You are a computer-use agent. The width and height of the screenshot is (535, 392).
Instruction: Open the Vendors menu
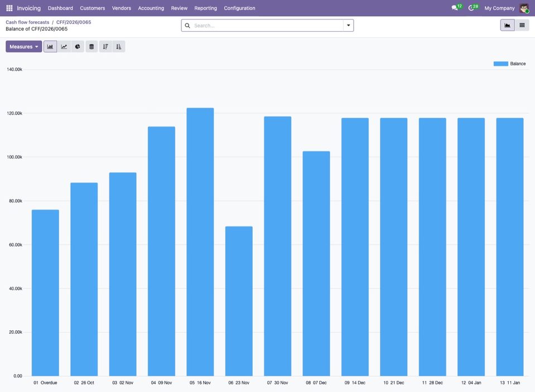[122, 8]
